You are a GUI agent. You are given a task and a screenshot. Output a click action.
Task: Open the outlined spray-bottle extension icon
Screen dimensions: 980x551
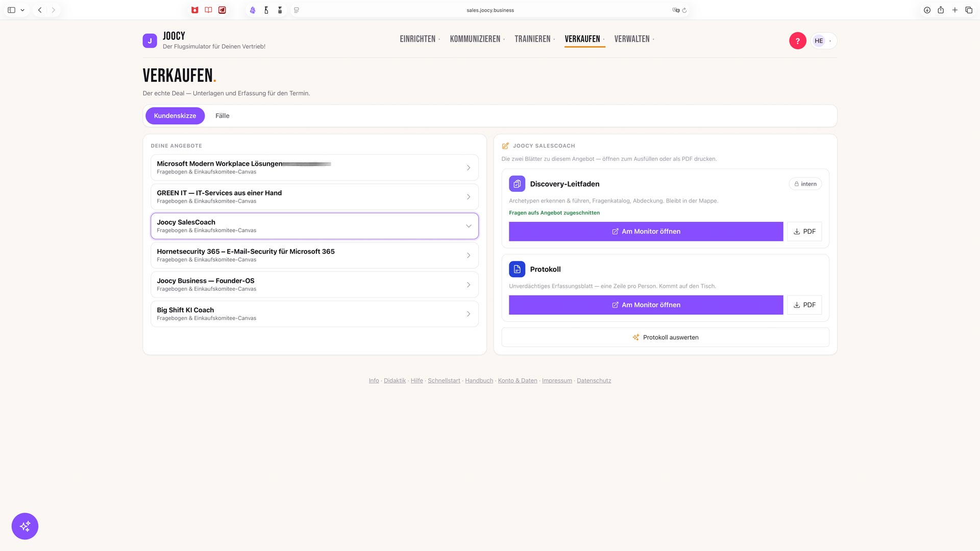266,10
